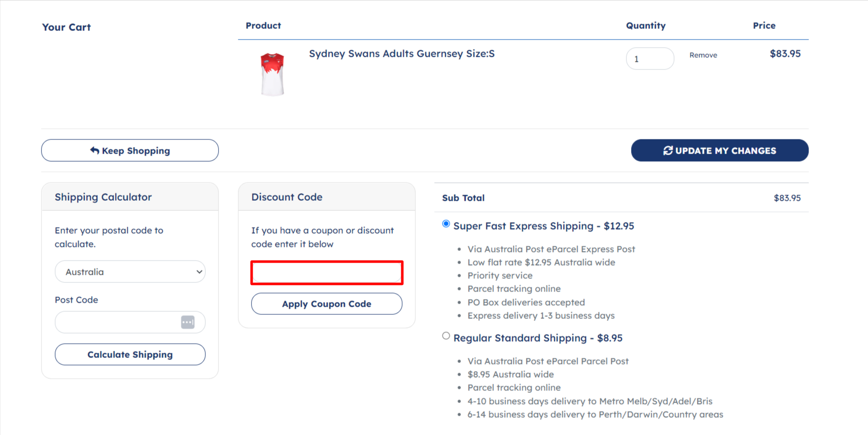This screenshot has width=868, height=435.
Task: Click the Sydney Swans guernsey product image
Action: tap(272, 74)
